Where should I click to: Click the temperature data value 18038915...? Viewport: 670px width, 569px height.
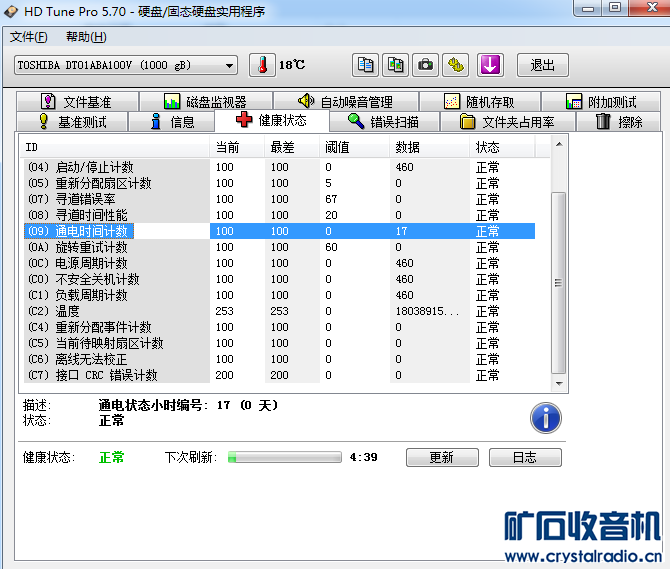(x=427, y=311)
